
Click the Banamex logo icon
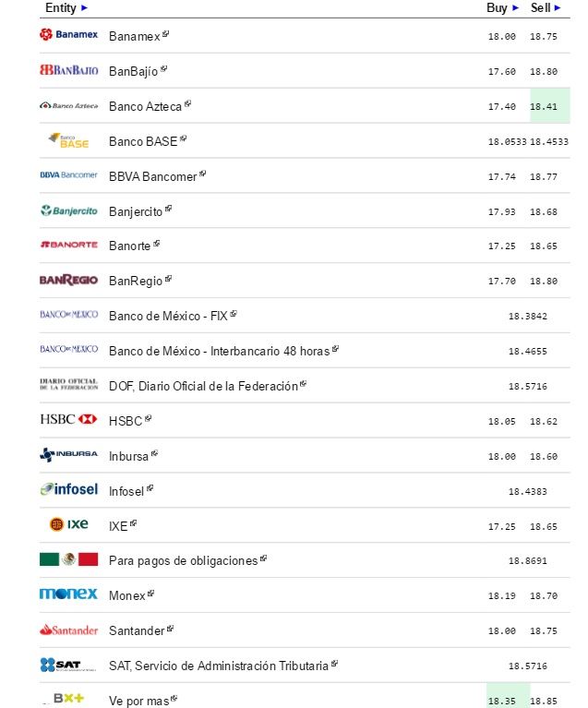68,35
